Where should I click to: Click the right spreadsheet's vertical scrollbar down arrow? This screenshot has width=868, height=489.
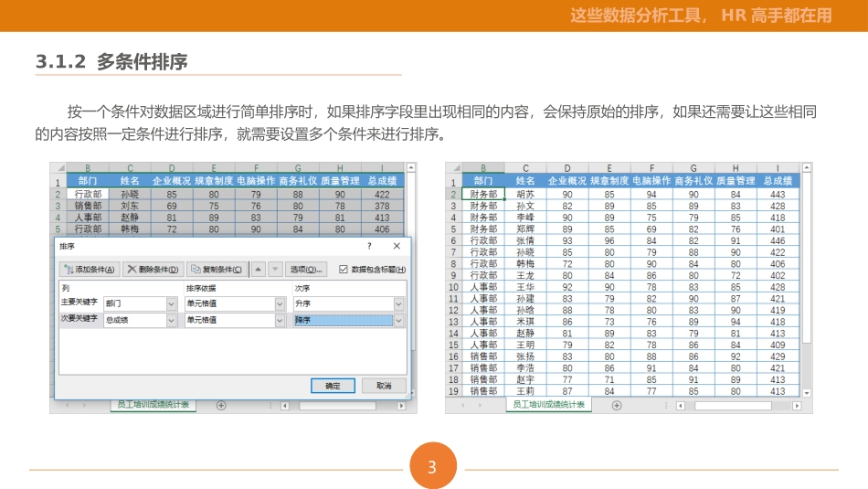[x=806, y=392]
